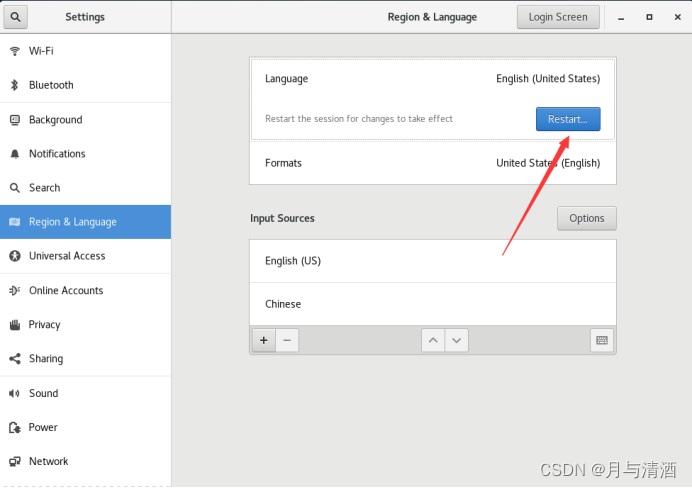Remove input source with minus button

(287, 340)
